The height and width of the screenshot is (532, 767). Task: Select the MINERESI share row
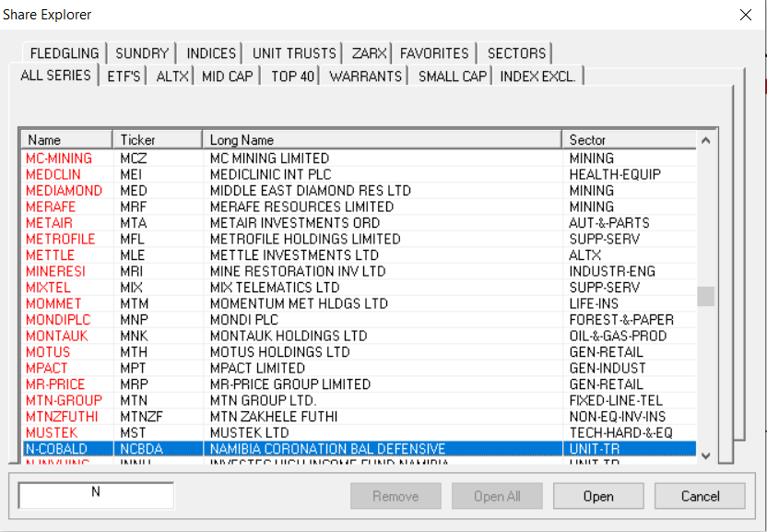360,271
